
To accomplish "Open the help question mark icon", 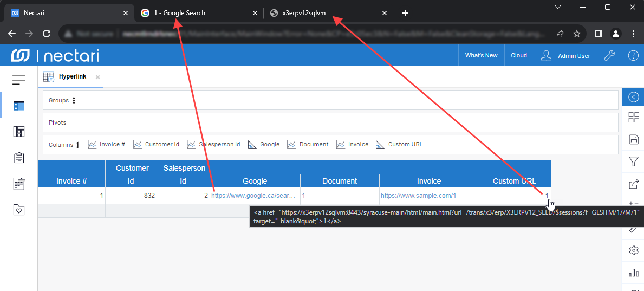I will (633, 55).
